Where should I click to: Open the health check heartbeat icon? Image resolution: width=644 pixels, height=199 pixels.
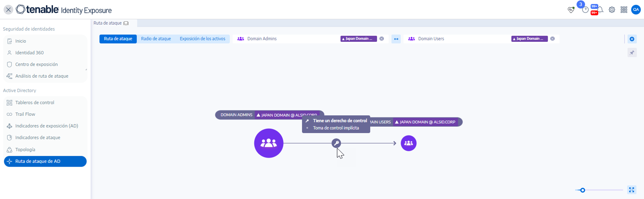pyautogui.click(x=571, y=10)
